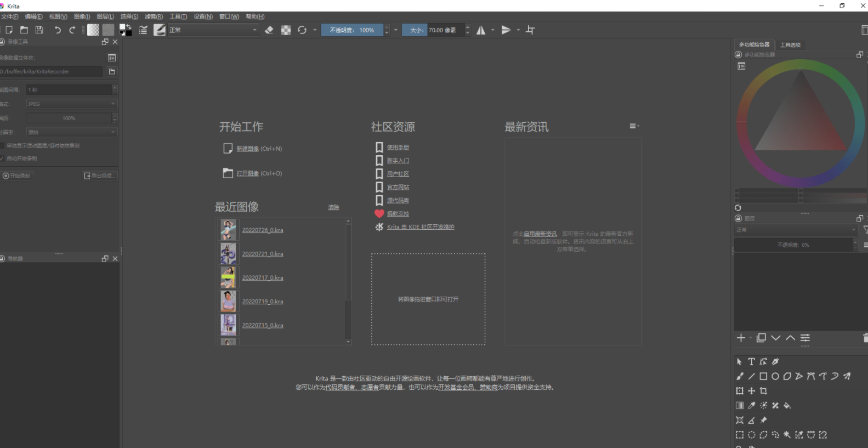Toggle Eraser mode in toolbar
The height and width of the screenshot is (448, 868).
(x=269, y=30)
